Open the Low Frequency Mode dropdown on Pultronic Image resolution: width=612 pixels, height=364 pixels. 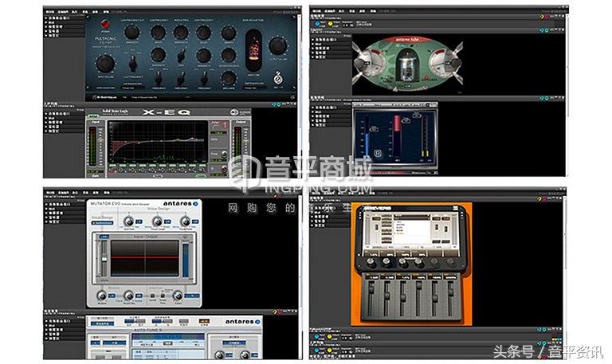click(133, 88)
